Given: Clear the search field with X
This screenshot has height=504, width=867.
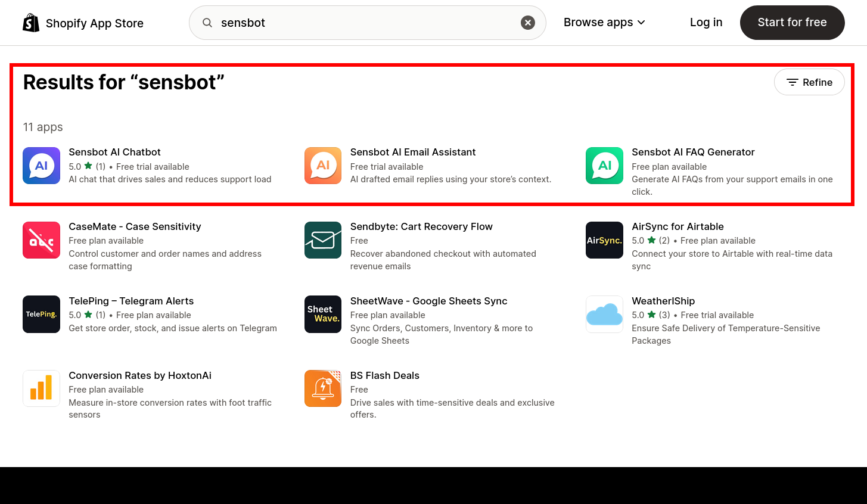Looking at the screenshot, I should 528,23.
